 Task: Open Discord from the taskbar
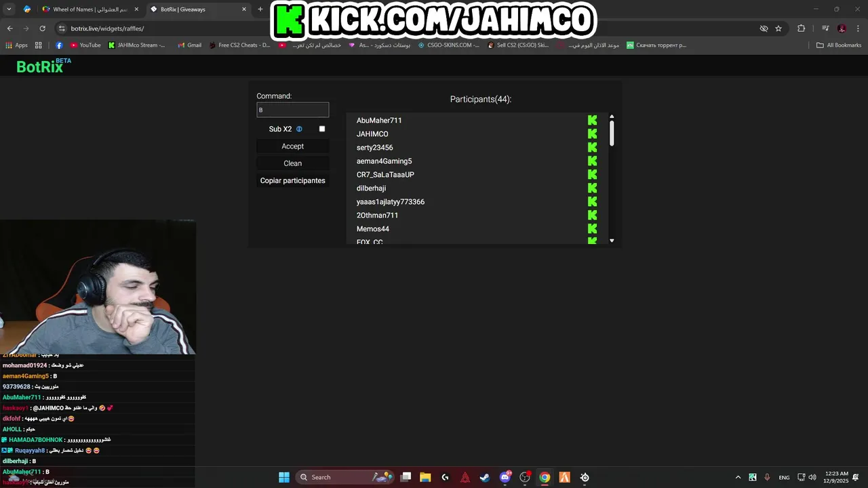point(505,477)
